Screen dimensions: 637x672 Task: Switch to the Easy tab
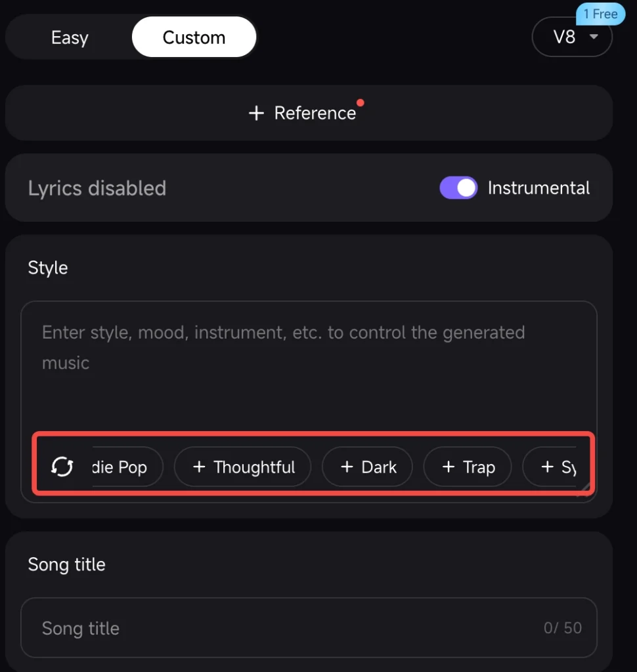(70, 37)
